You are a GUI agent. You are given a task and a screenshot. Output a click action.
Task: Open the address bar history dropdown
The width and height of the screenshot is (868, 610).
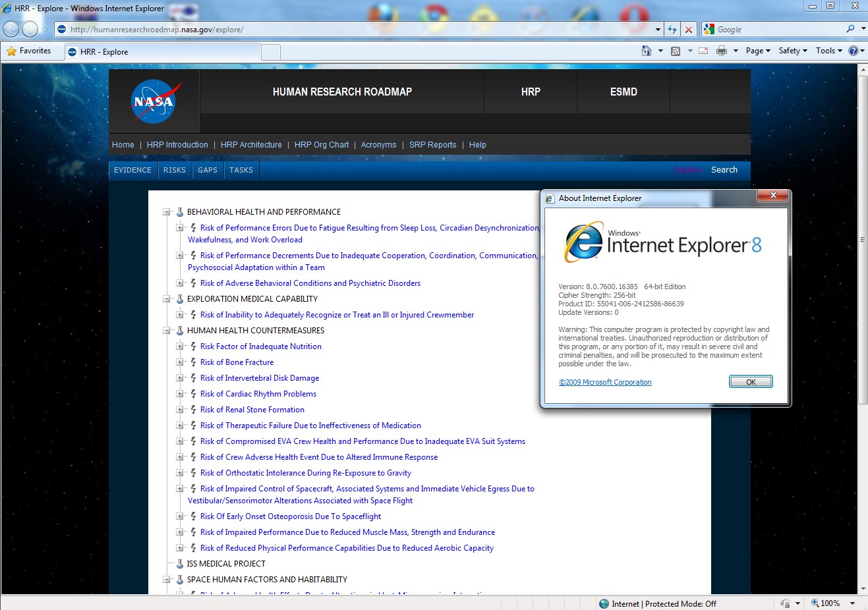pyautogui.click(x=658, y=30)
